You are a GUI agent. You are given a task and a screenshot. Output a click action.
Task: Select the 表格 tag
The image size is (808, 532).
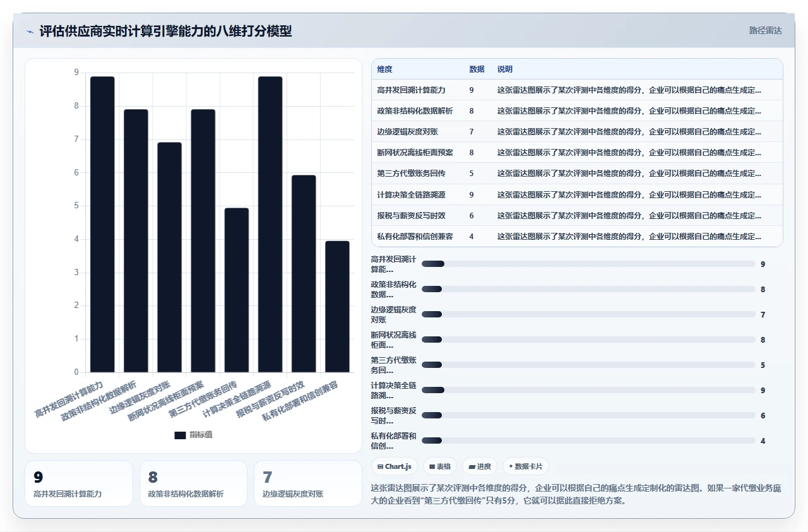tap(440, 466)
